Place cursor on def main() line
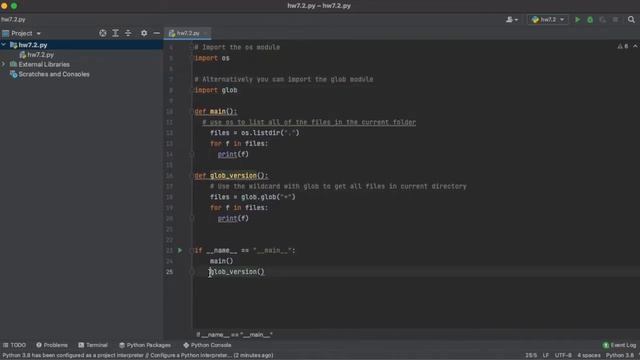Viewport: 640px width, 360px height. [216, 111]
